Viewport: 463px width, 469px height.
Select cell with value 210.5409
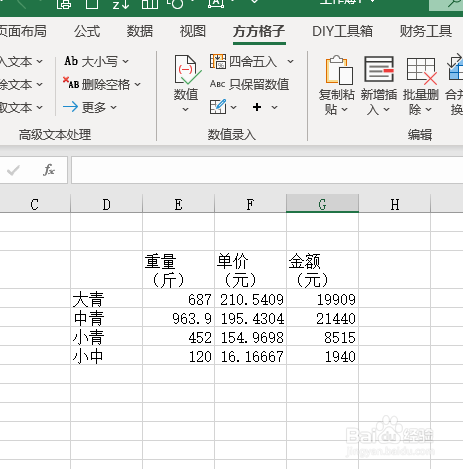pos(250,298)
